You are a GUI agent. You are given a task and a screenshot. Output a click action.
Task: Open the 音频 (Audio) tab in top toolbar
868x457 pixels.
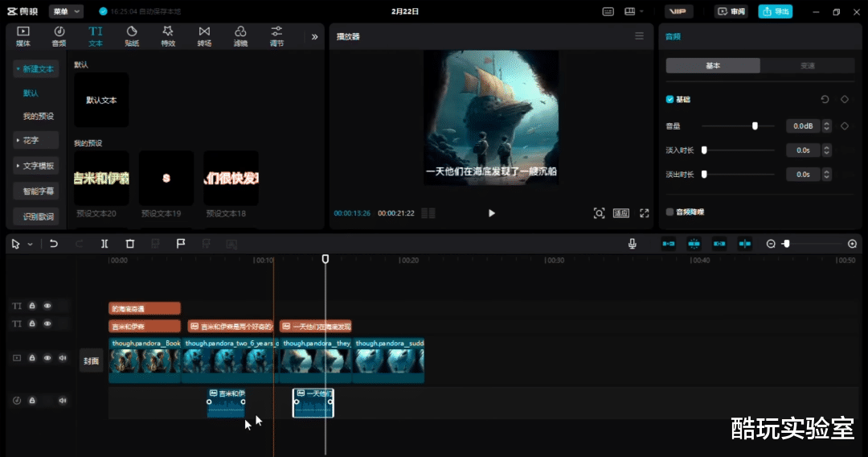(x=59, y=36)
